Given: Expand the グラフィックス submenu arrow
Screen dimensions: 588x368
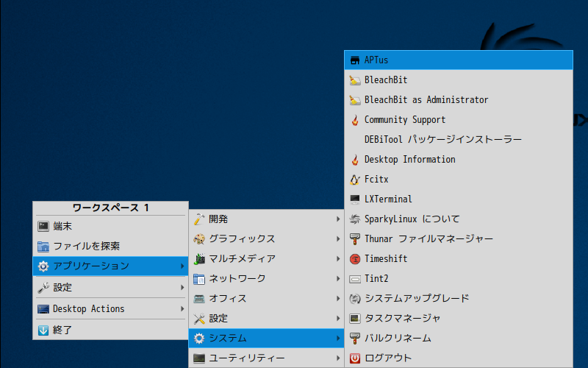Looking at the screenshot, I should 338,238.
